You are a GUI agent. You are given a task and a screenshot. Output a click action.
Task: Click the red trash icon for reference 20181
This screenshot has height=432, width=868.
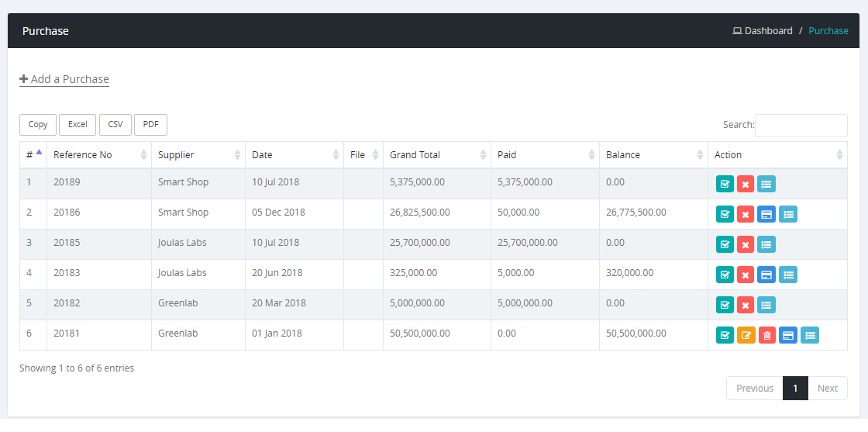click(x=767, y=335)
